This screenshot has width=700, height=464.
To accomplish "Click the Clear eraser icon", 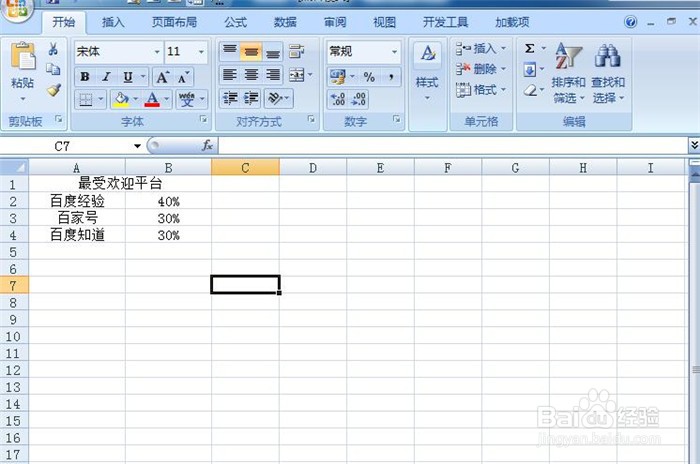I will pyautogui.click(x=530, y=90).
